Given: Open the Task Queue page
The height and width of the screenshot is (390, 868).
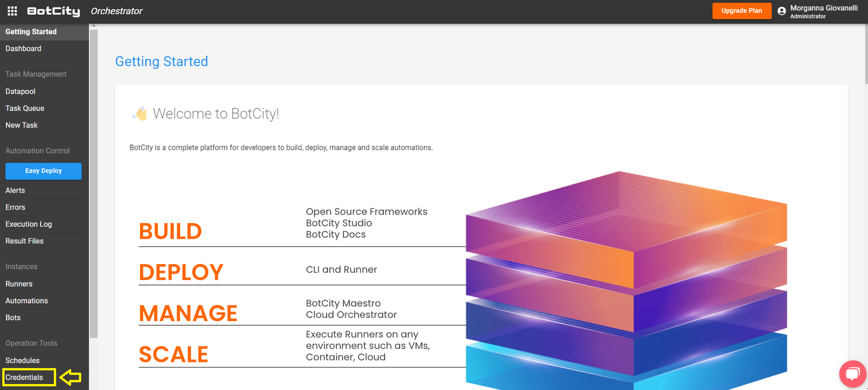Looking at the screenshot, I should (x=44, y=108).
